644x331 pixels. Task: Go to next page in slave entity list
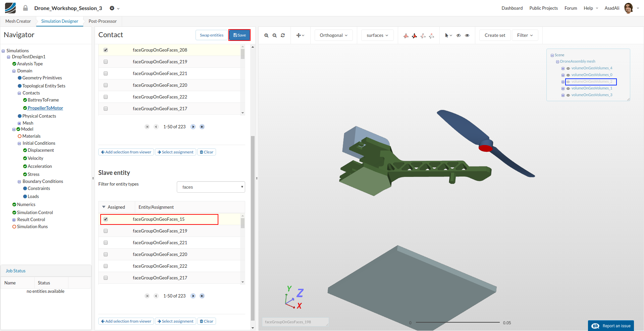pyautogui.click(x=193, y=296)
